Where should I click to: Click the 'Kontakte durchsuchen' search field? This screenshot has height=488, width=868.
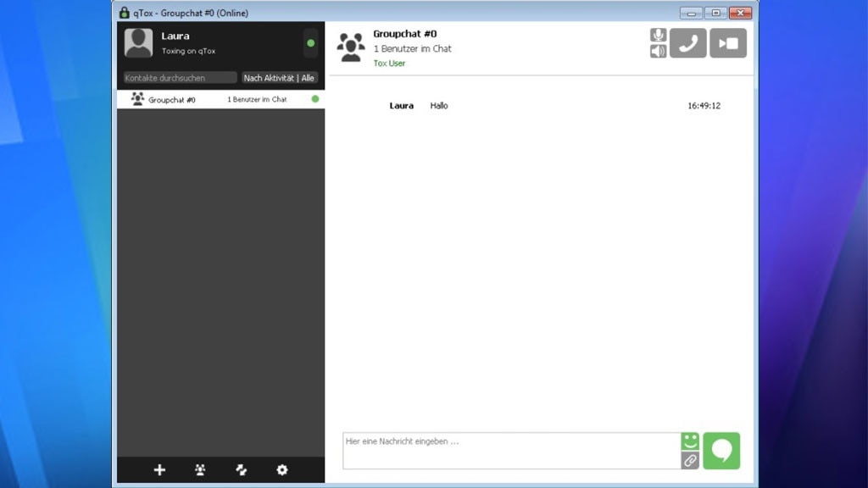(180, 78)
